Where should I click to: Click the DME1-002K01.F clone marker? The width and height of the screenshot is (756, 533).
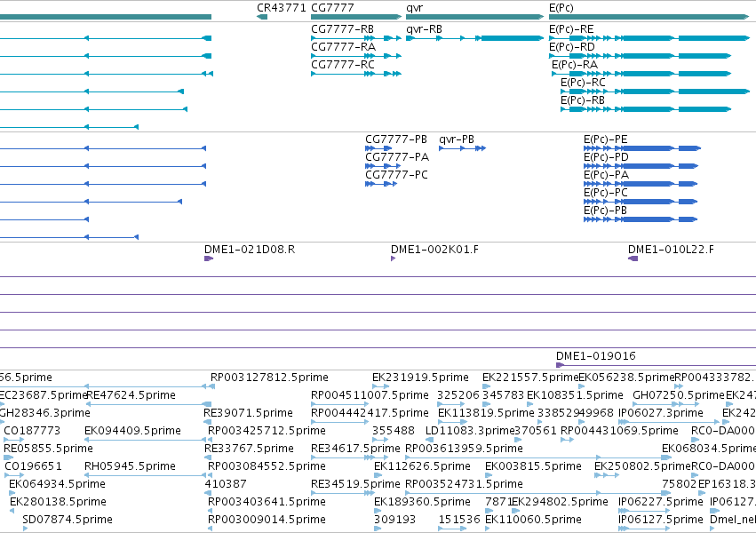(393, 259)
